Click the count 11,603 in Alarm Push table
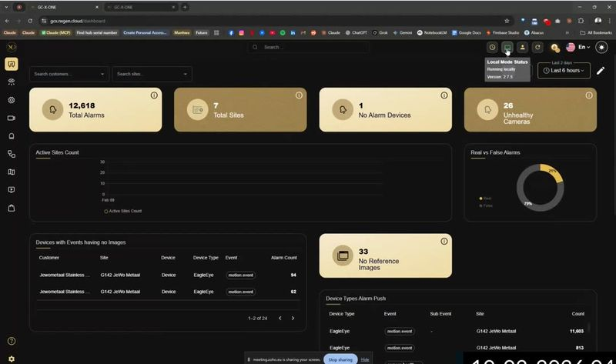This screenshot has height=364, width=616. pyautogui.click(x=576, y=331)
